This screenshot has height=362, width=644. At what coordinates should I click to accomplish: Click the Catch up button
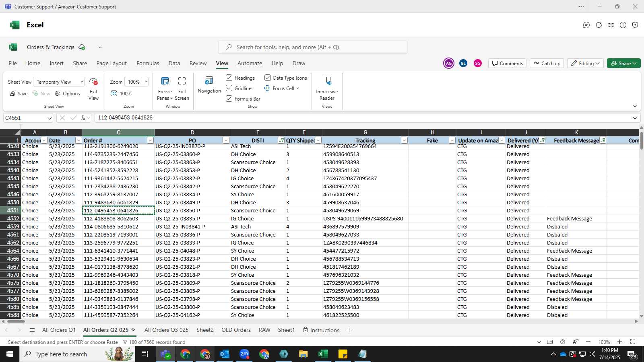547,63
